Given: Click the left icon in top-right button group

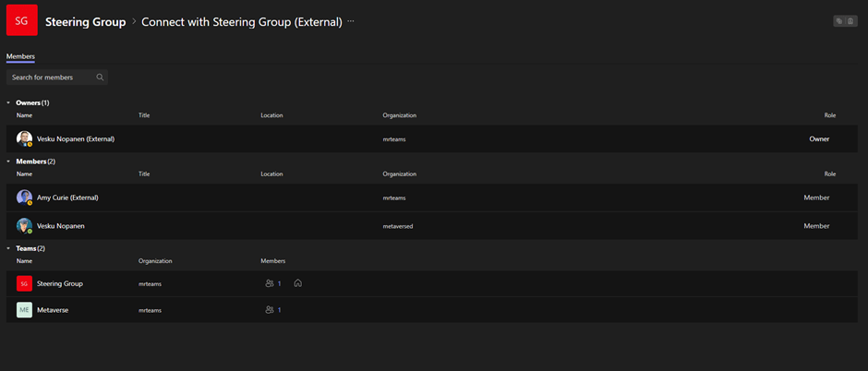Looking at the screenshot, I should click(839, 21).
